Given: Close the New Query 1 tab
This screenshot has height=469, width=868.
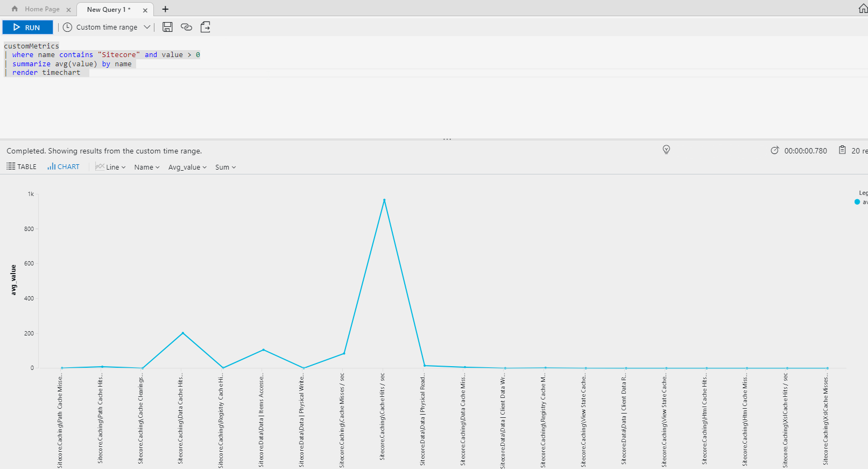Looking at the screenshot, I should (x=145, y=10).
